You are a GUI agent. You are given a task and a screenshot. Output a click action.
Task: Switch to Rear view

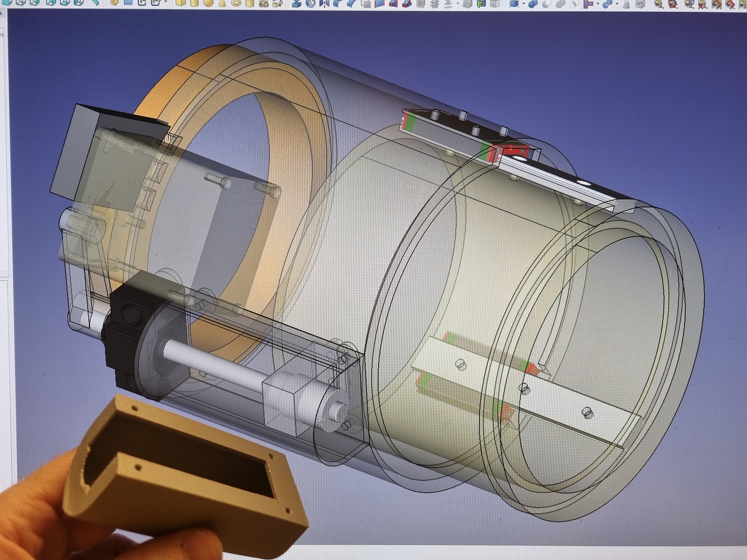[52, 2]
